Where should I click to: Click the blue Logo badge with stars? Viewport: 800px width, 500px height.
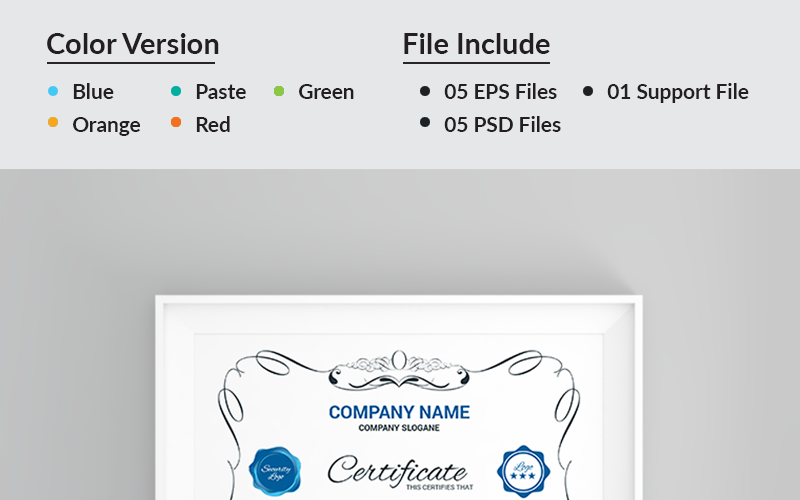pos(524,471)
